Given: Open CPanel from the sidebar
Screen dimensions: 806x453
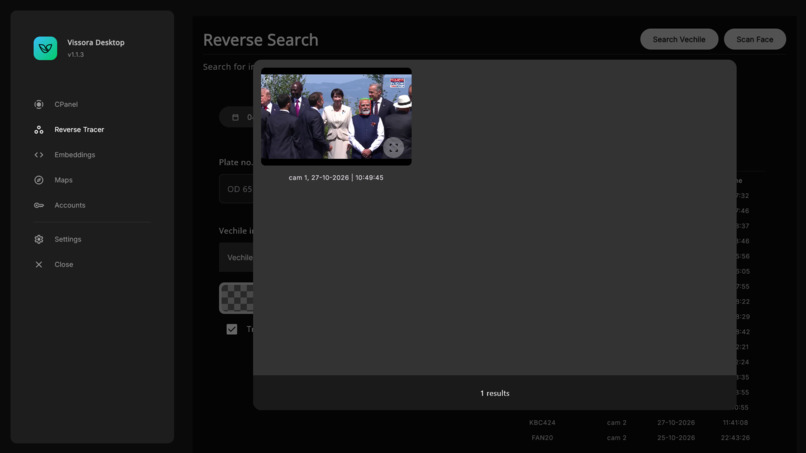Looking at the screenshot, I should (66, 104).
